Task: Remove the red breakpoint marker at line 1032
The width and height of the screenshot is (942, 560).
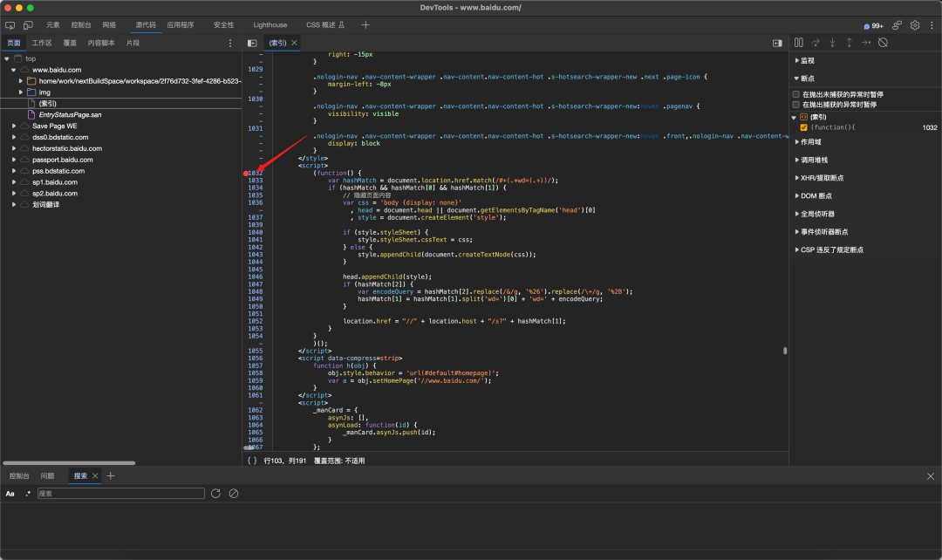Action: click(x=247, y=174)
